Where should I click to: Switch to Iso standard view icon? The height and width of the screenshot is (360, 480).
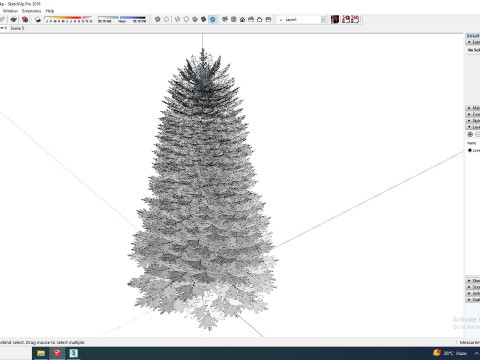[x=225, y=19]
